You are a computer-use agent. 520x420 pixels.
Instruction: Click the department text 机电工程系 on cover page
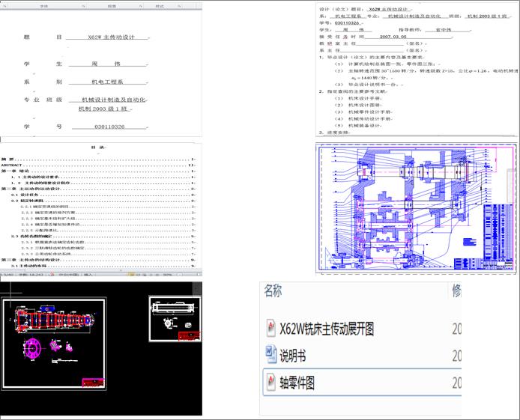[107, 82]
